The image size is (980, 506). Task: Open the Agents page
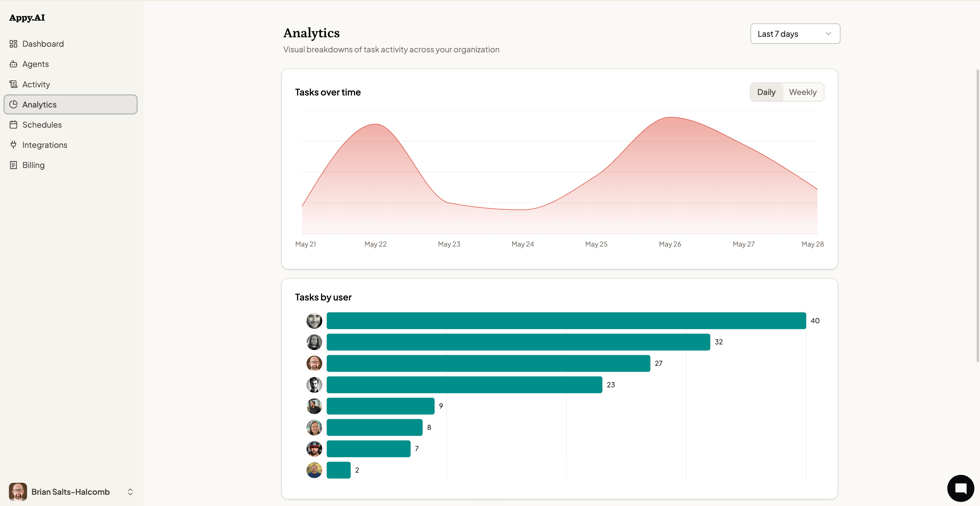tap(70, 64)
